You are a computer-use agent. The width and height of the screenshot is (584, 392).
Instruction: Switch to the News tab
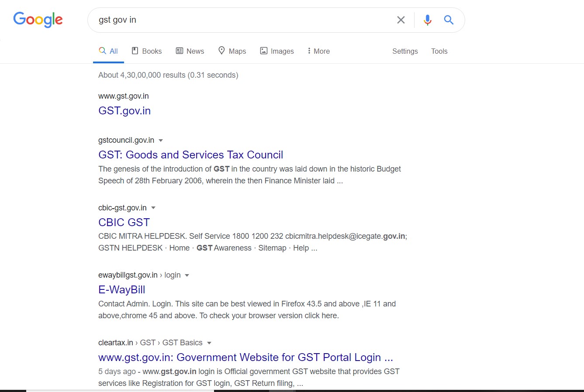click(190, 51)
